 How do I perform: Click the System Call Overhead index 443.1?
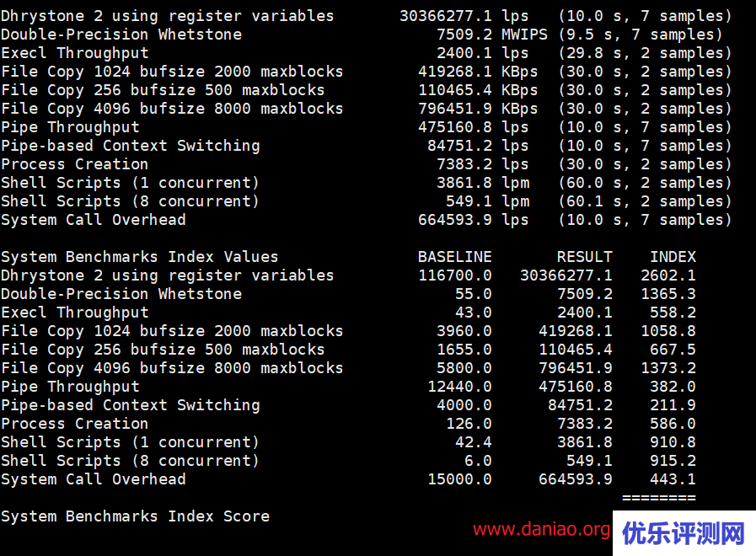coord(673,479)
